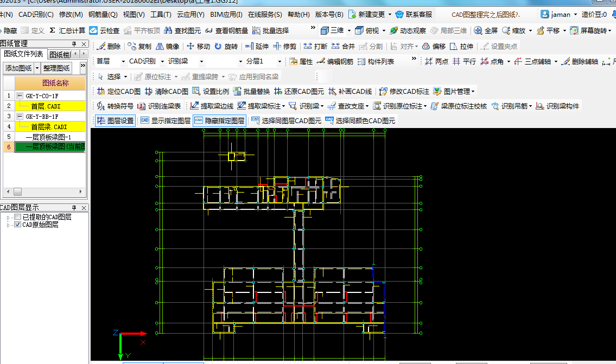Screen dimensions: 616x364
Task: Toggle 显示指定图层 show specified layer
Action: (x=166, y=120)
